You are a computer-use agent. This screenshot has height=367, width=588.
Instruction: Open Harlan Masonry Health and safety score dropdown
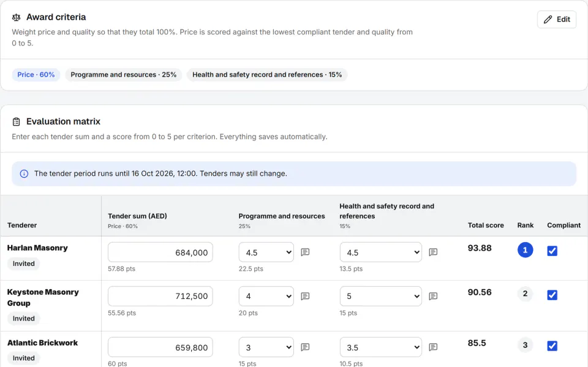pyautogui.click(x=380, y=252)
